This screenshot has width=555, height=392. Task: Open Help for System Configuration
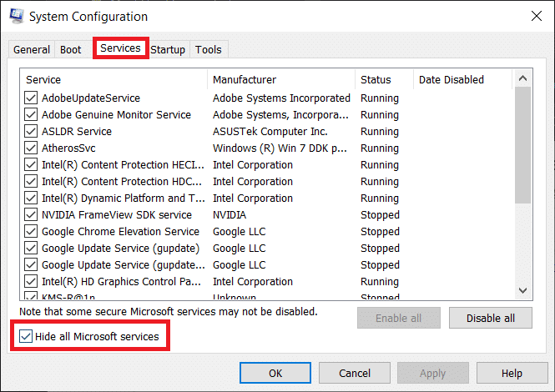tap(512, 374)
